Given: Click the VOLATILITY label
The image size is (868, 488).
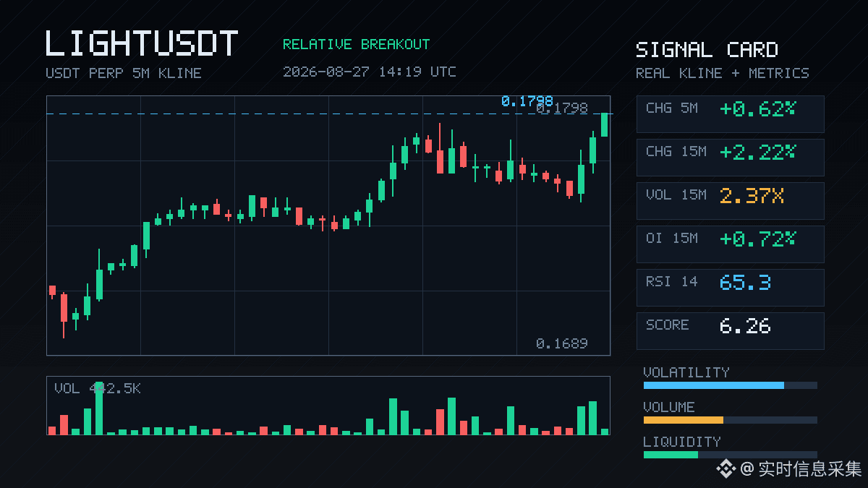Looking at the screenshot, I should (686, 372).
